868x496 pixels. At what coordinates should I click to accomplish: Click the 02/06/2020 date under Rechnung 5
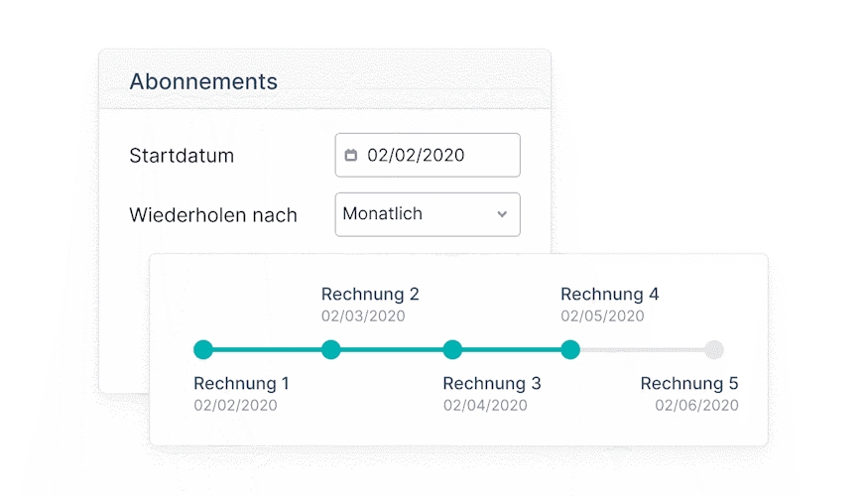point(696,405)
